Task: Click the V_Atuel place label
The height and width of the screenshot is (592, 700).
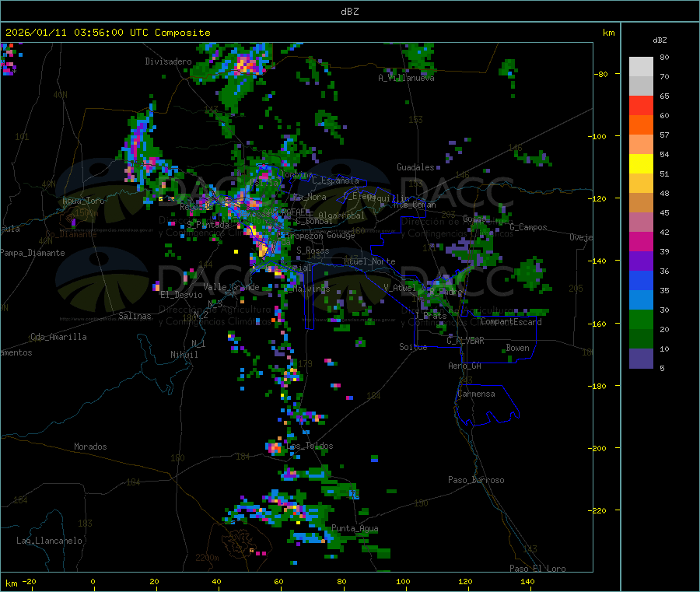Action: point(400,288)
